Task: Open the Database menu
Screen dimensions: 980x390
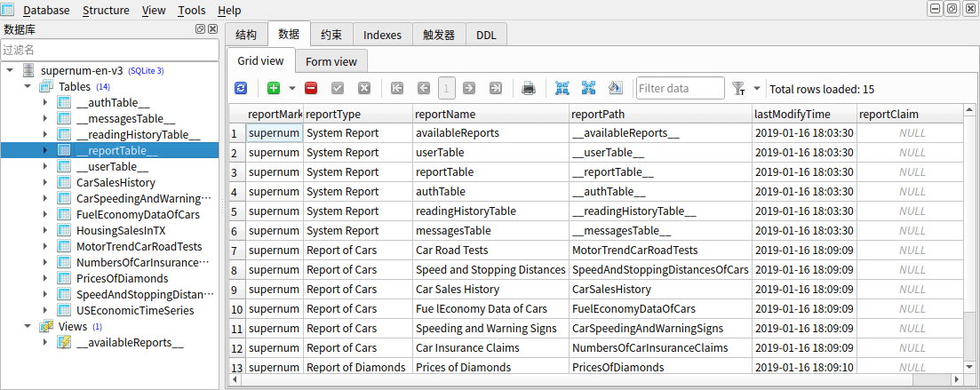Action: [47, 11]
